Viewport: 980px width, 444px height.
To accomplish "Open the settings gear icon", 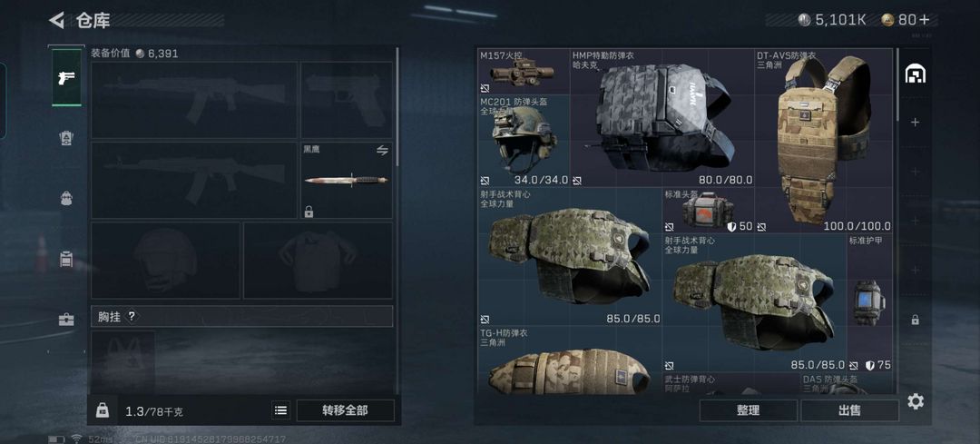I will (915, 400).
